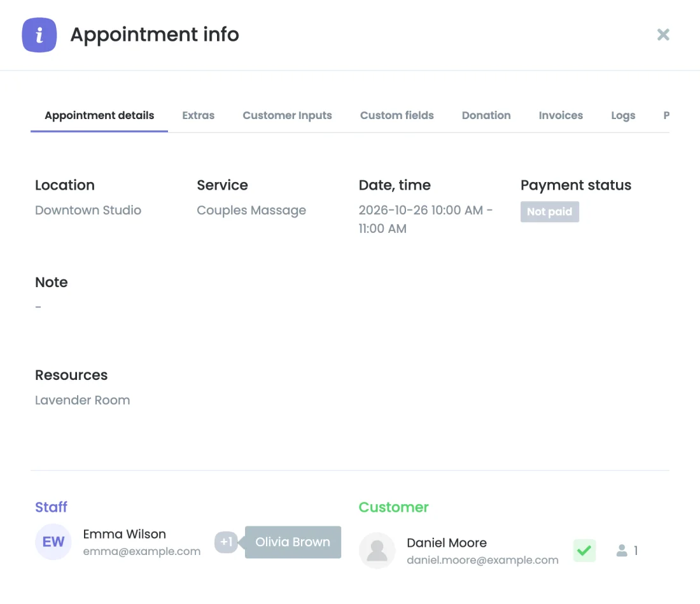Viewport: 700px width, 604px height.
Task: Click the EW staff avatar
Action: [53, 542]
